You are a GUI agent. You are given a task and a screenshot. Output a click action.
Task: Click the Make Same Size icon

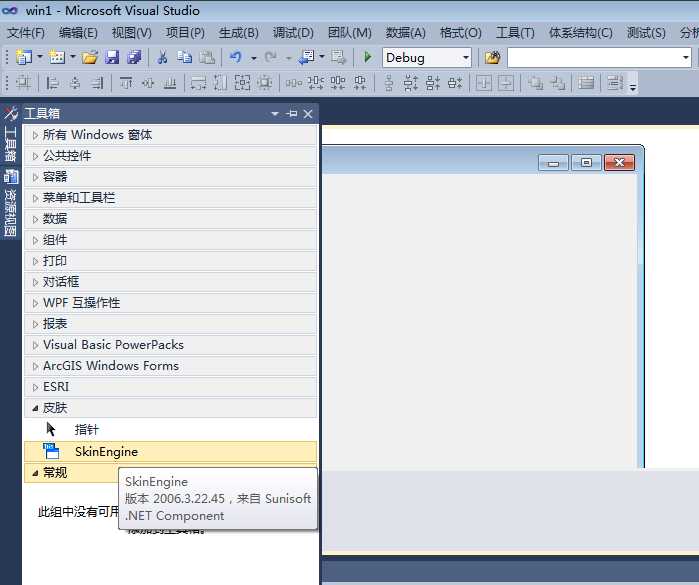(243, 83)
